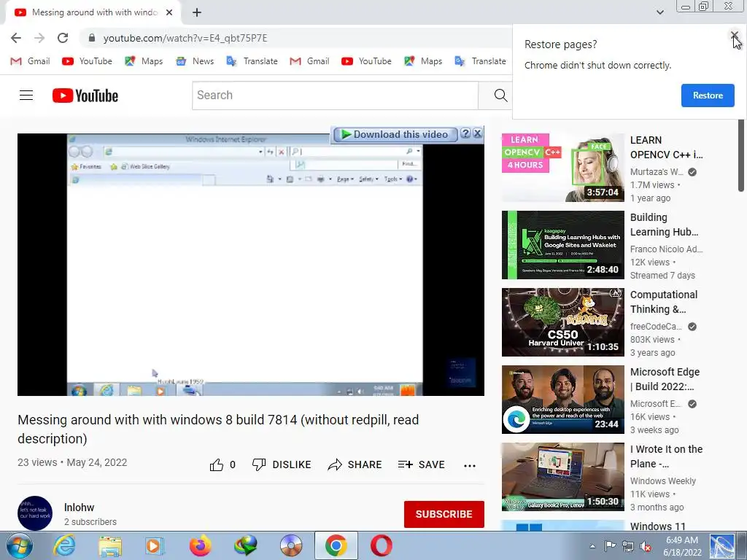Close the 'Messing around with' tab
This screenshot has height=560, width=747.
[x=169, y=13]
